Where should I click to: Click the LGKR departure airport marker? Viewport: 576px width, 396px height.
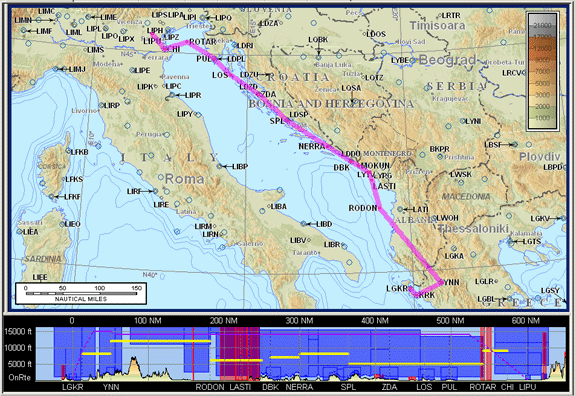click(410, 288)
